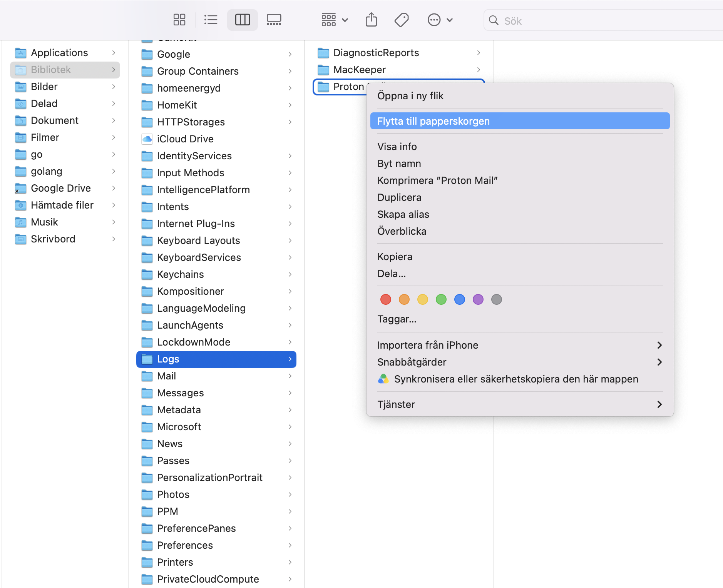
Task: Apply the purple tag color
Action: point(478,299)
